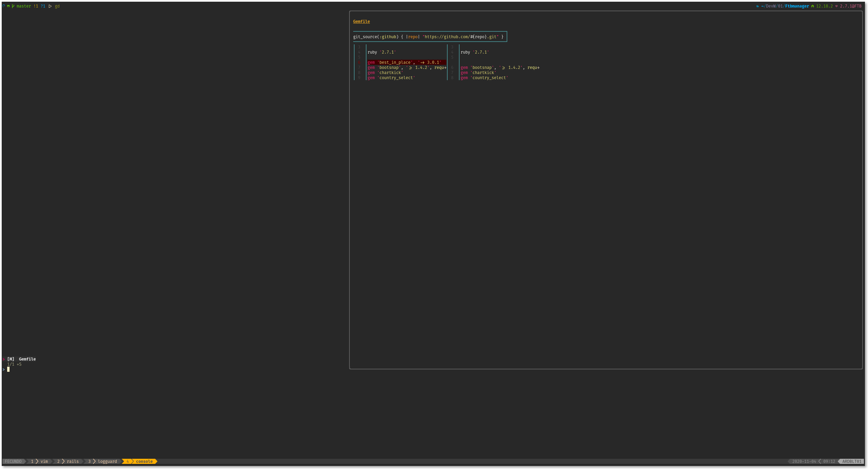
Task: Click the prompt input cursor at bottom left
Action: (8, 369)
